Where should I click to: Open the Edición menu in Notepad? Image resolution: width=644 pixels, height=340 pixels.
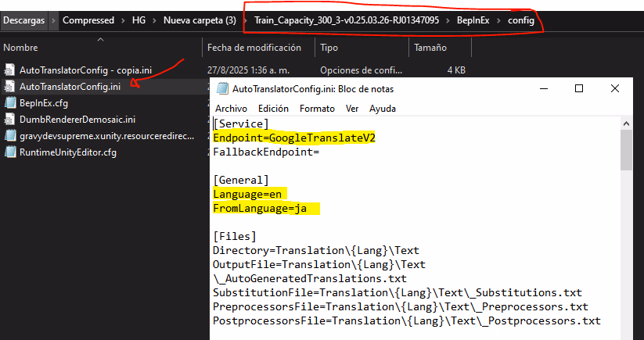[273, 109]
